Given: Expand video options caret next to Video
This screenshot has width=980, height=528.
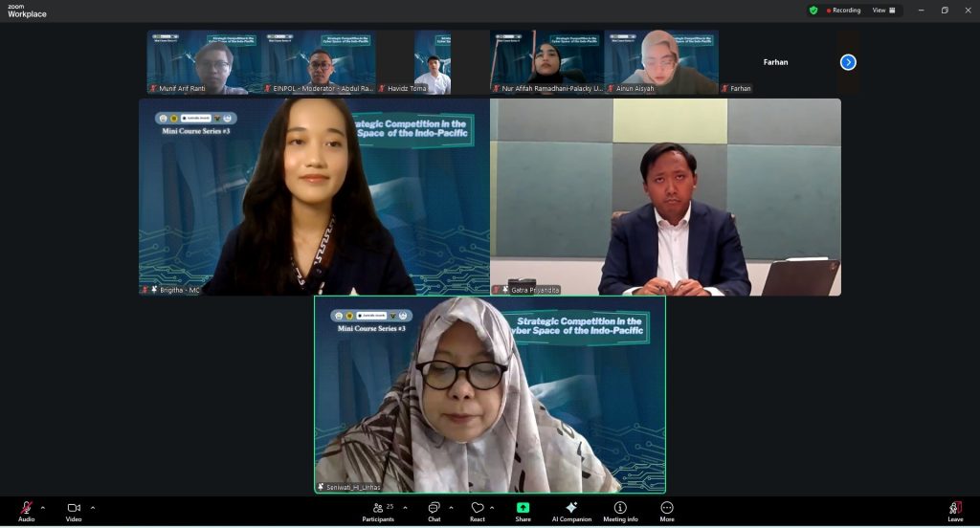Looking at the screenshot, I should point(93,507).
